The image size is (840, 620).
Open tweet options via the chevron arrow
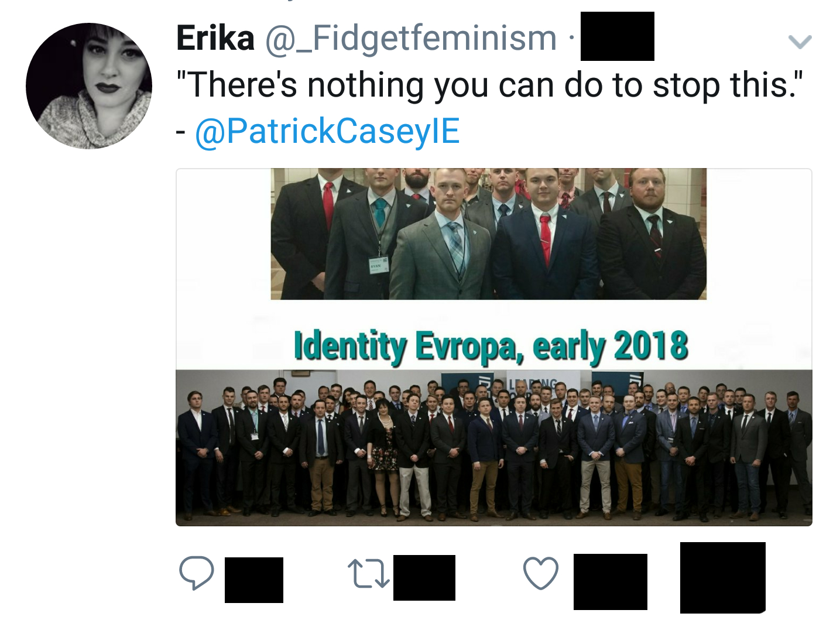coord(800,42)
